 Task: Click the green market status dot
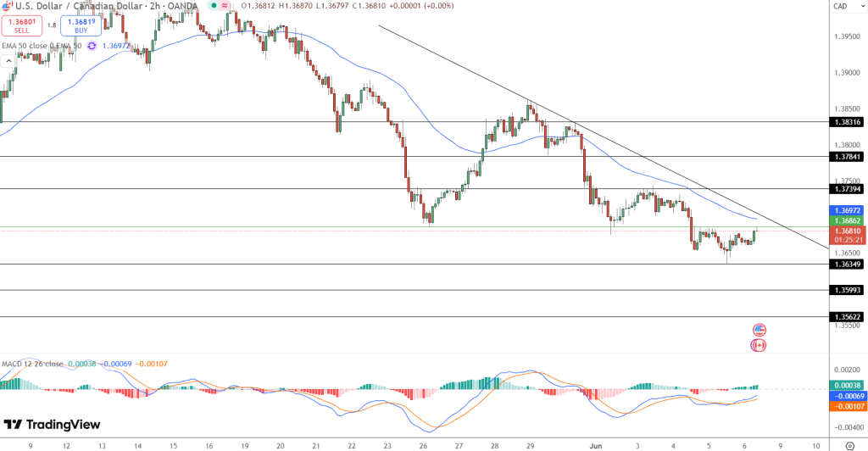pos(214,6)
